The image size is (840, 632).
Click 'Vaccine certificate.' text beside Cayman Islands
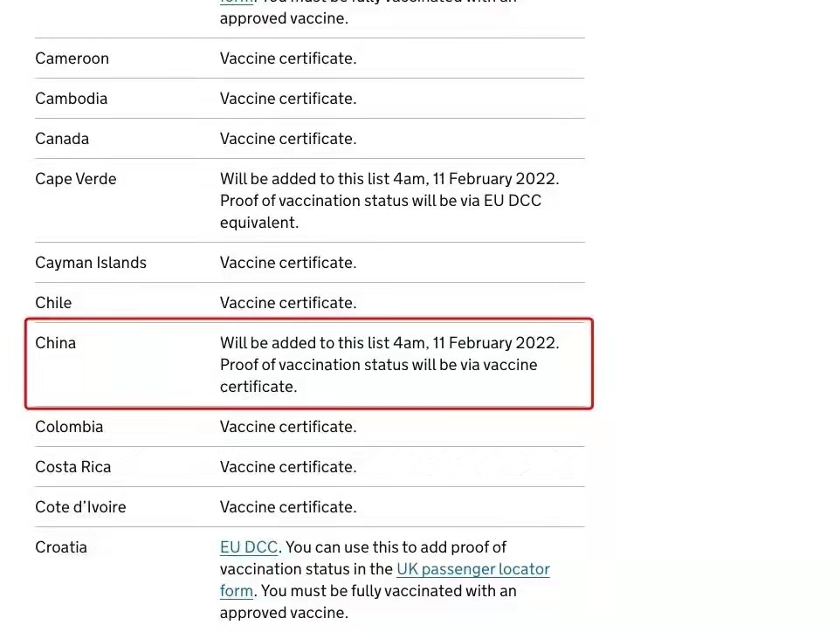click(288, 263)
